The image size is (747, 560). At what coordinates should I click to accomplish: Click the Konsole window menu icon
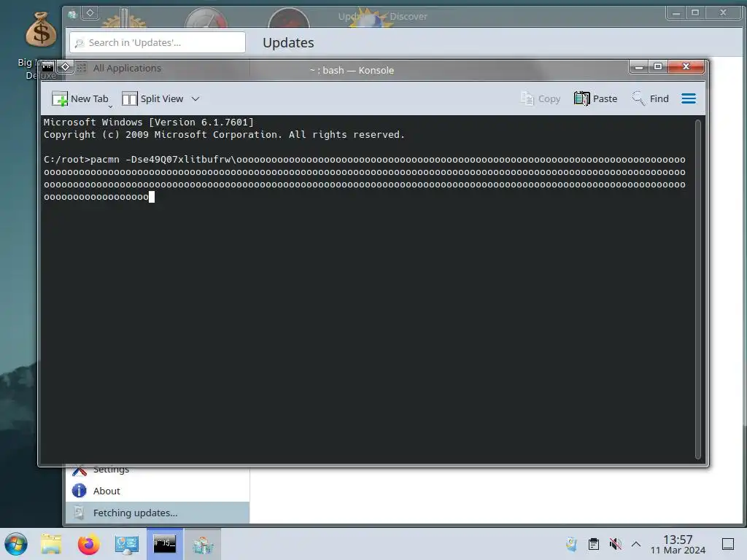click(48, 66)
